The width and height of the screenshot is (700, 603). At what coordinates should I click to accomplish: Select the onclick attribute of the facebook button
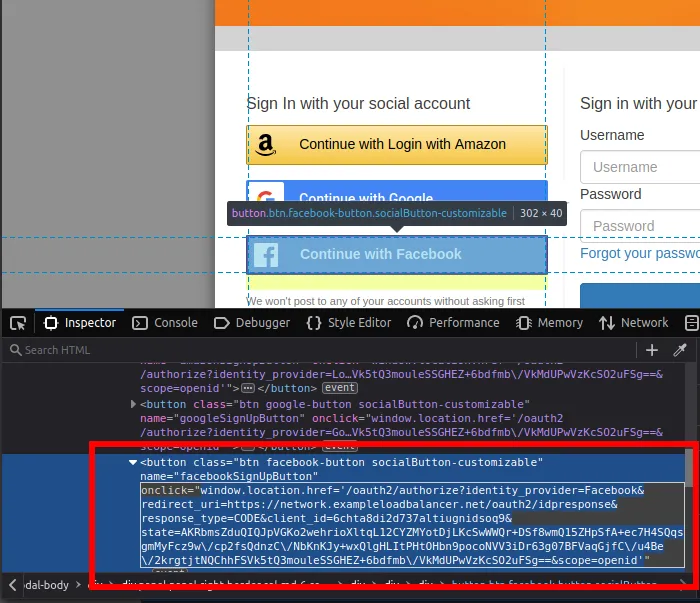tap(412, 525)
